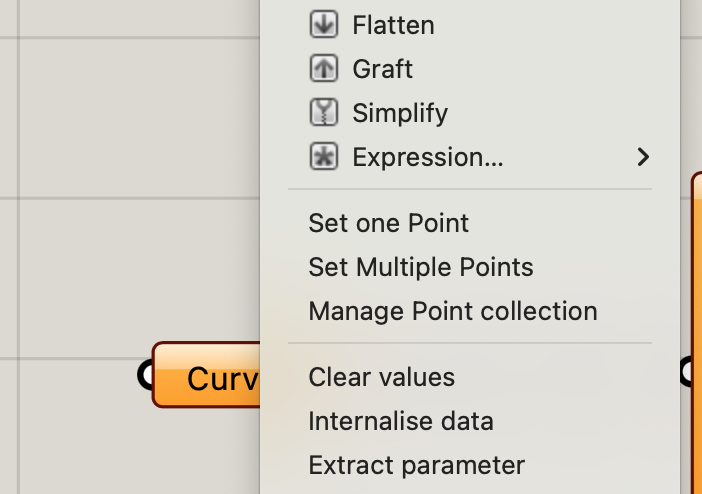Click Clear values in the menu
The image size is (702, 494).
click(x=381, y=377)
